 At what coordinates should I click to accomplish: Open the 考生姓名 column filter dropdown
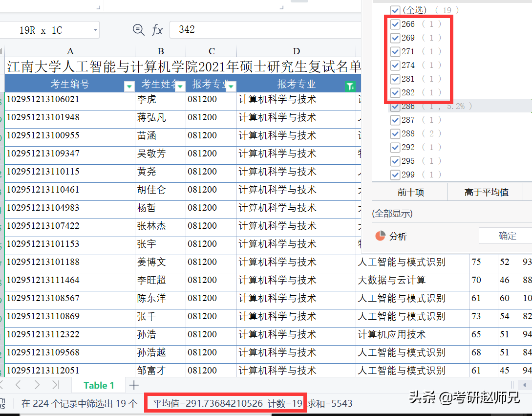[180, 86]
